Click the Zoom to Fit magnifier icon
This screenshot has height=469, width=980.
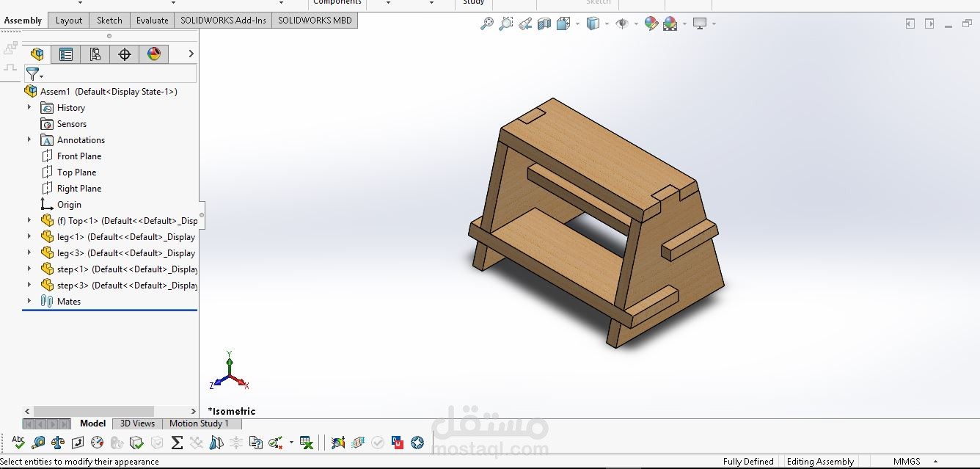coord(487,23)
